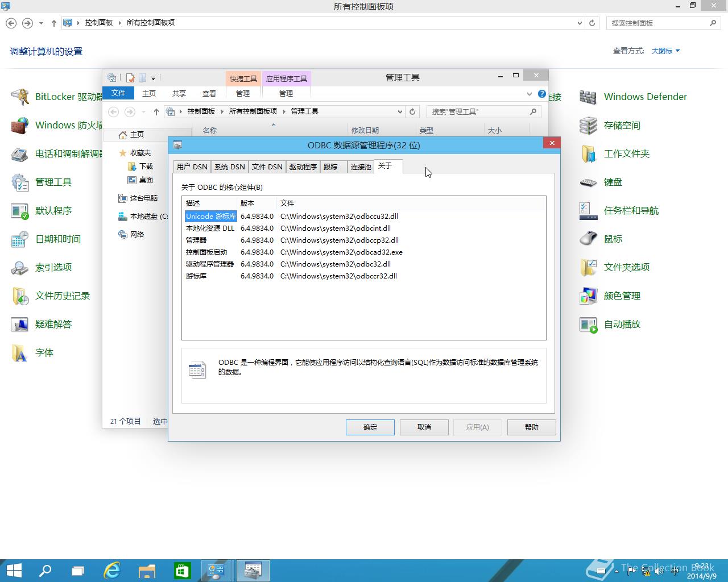Open Indexing Options (索引选项) icon
Image resolution: width=728 pixels, height=582 pixels.
20,267
